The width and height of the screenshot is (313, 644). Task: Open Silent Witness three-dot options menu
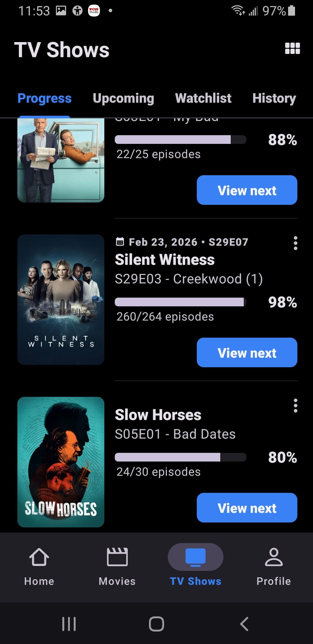click(295, 243)
